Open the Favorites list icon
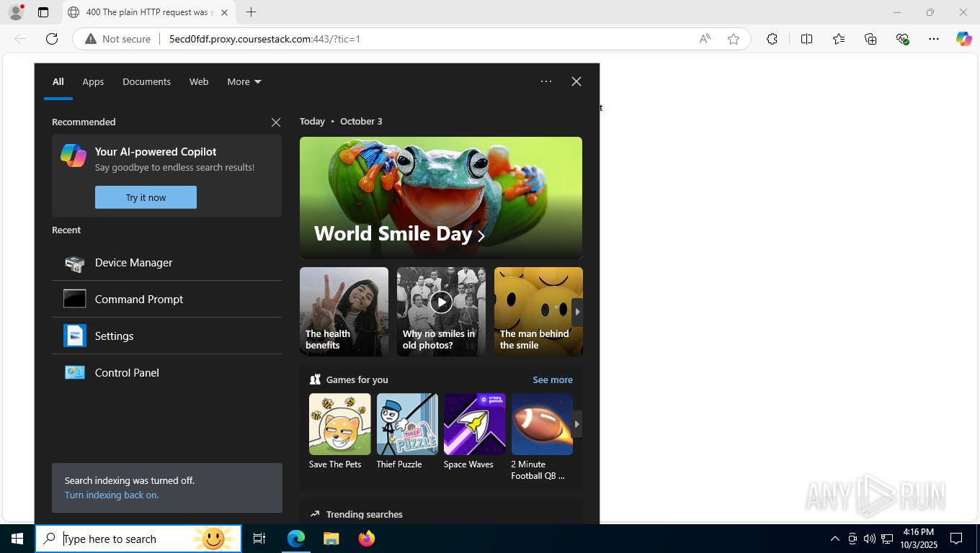Image resolution: width=980 pixels, height=553 pixels. click(x=839, y=39)
